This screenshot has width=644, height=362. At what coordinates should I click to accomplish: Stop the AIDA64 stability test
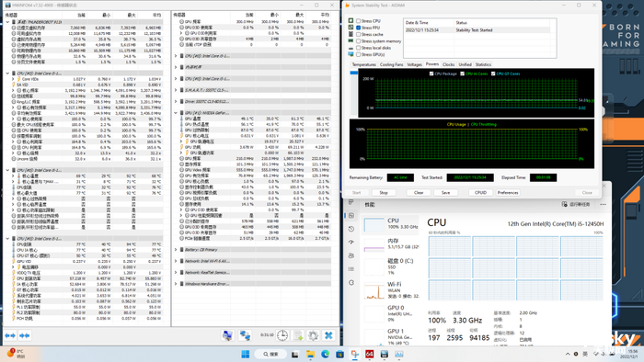384,192
